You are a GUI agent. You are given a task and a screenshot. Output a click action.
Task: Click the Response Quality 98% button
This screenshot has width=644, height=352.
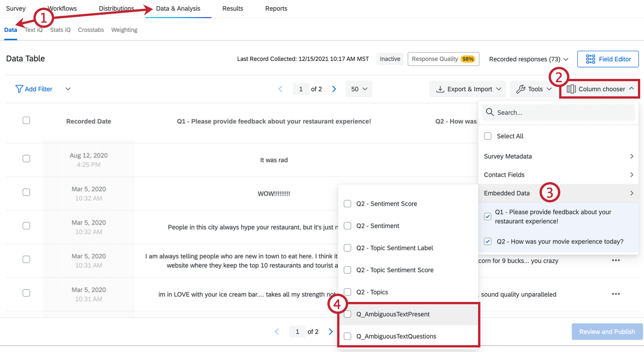point(443,59)
